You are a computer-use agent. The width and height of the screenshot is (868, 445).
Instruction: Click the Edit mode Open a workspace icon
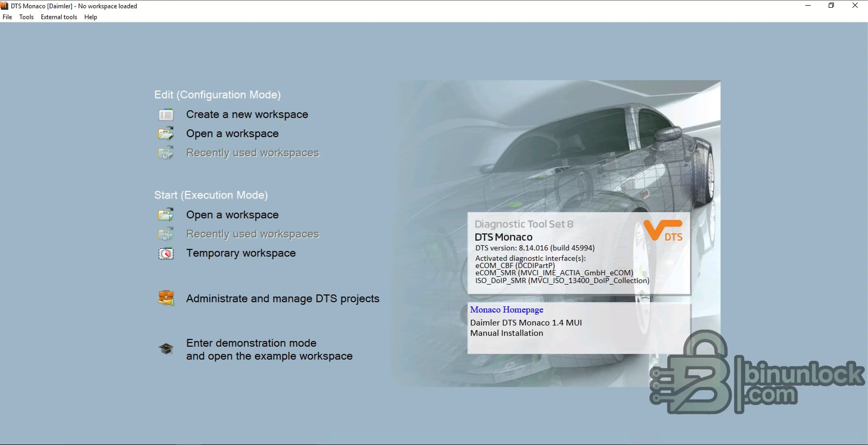click(x=166, y=133)
